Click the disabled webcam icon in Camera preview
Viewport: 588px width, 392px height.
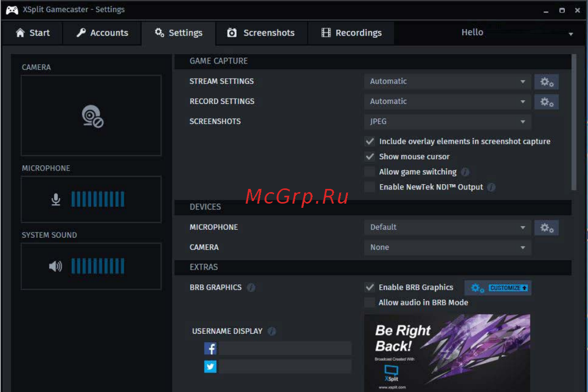(x=93, y=116)
